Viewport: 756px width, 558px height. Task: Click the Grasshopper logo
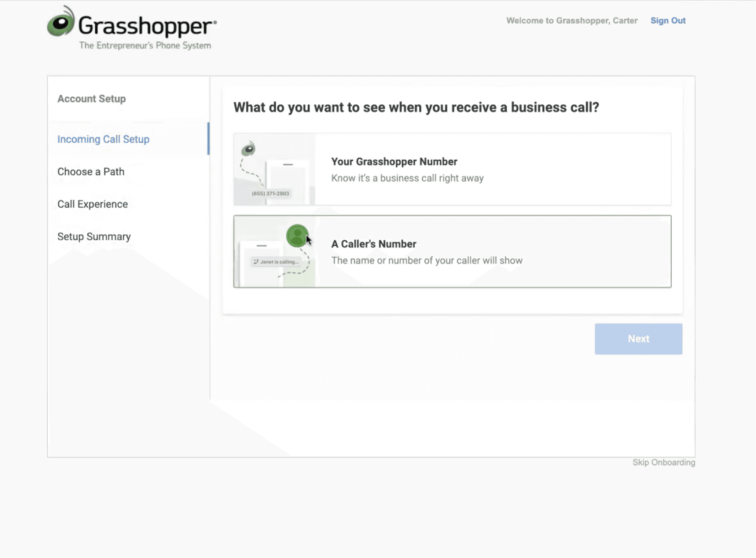coord(132,28)
